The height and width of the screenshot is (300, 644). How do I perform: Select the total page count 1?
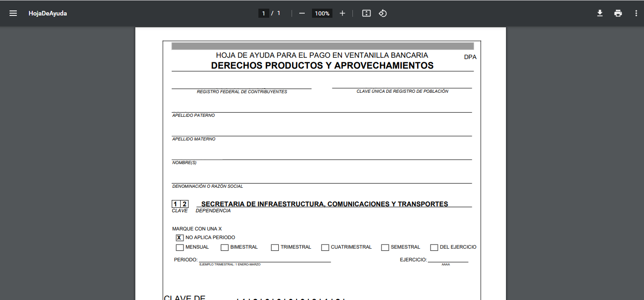[x=278, y=13]
